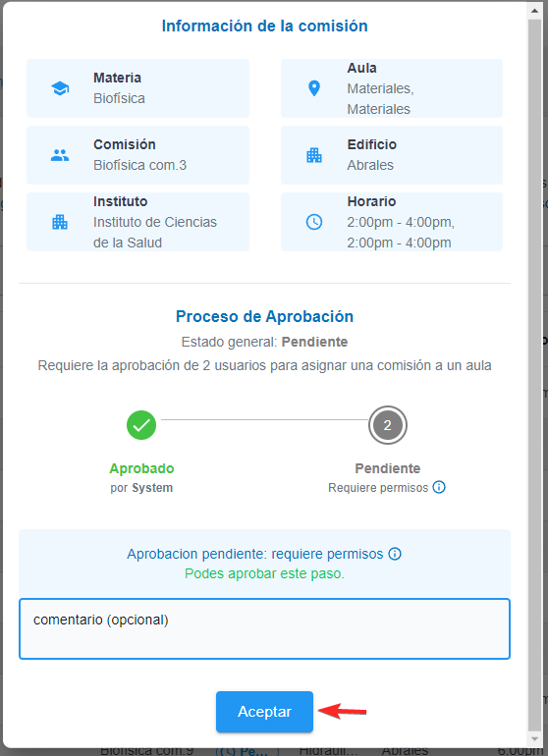This screenshot has width=548, height=756.
Task: Click the clock icon beside Horario
Action: coord(314,222)
